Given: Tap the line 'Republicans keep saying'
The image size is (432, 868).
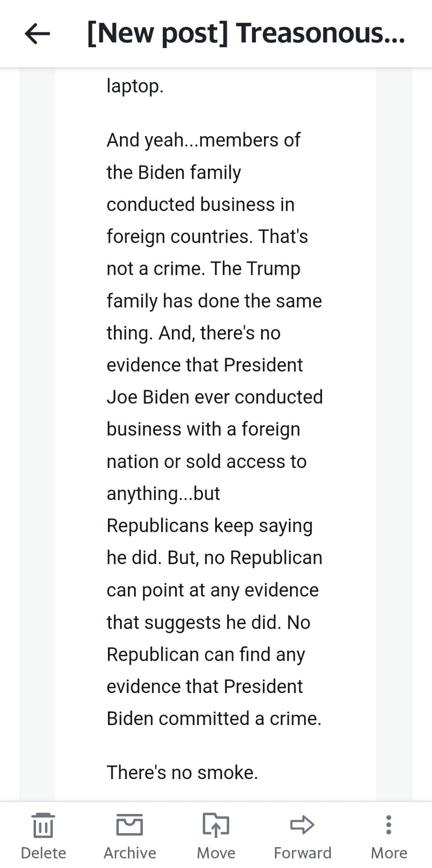Looking at the screenshot, I should coord(210,526).
